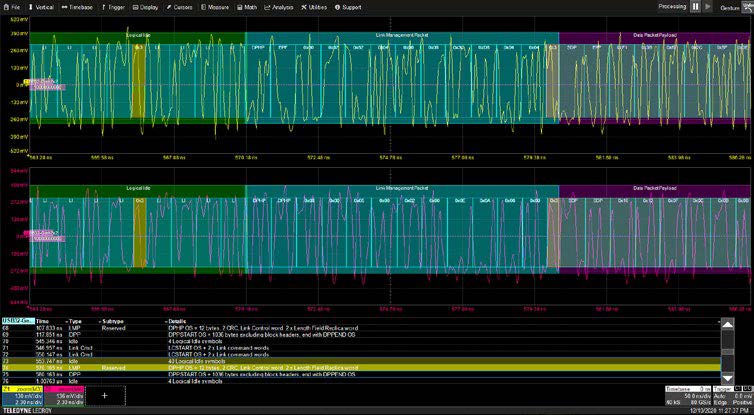Open the Vertical menu
Viewport: 754px width, 415px height.
click(42, 6)
